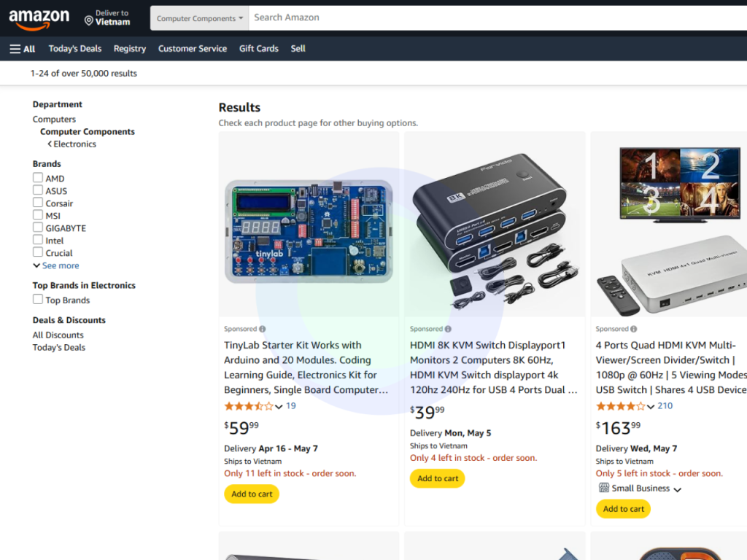Viewport: 747px width, 560px height.
Task: Open the Computers department link
Action: pyautogui.click(x=54, y=119)
